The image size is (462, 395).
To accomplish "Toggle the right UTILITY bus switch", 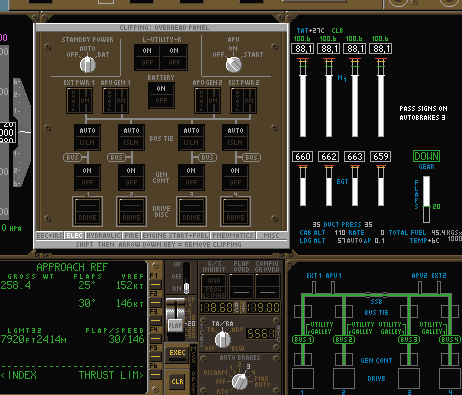I will click(x=174, y=57).
